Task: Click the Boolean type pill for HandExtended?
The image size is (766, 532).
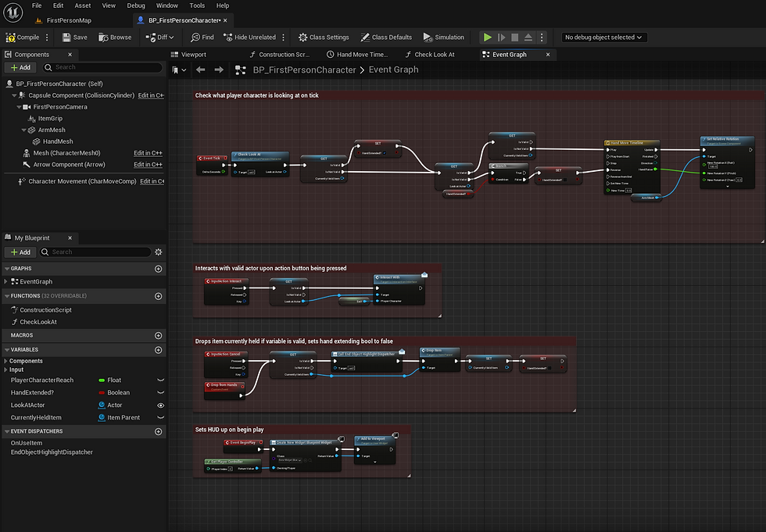Action: point(114,393)
